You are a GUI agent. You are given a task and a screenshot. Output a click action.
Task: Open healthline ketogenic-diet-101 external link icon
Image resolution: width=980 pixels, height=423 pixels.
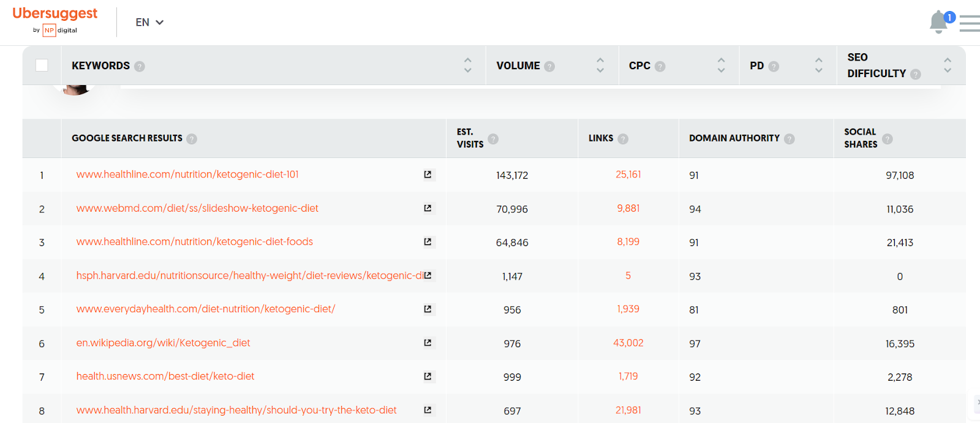(428, 174)
